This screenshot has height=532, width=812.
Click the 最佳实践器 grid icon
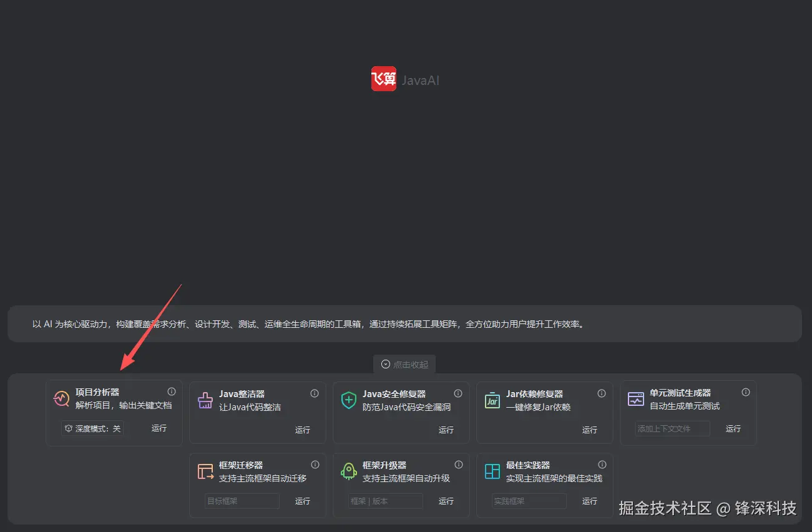point(492,471)
